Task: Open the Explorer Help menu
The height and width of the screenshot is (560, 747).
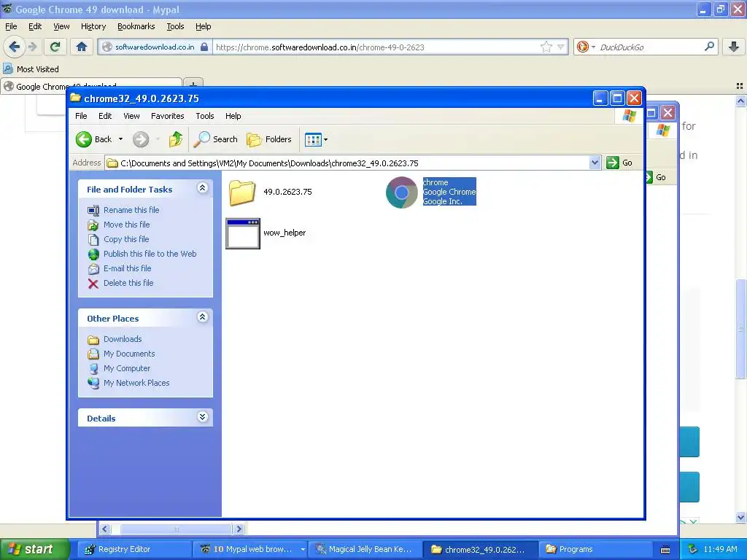Action: (233, 116)
